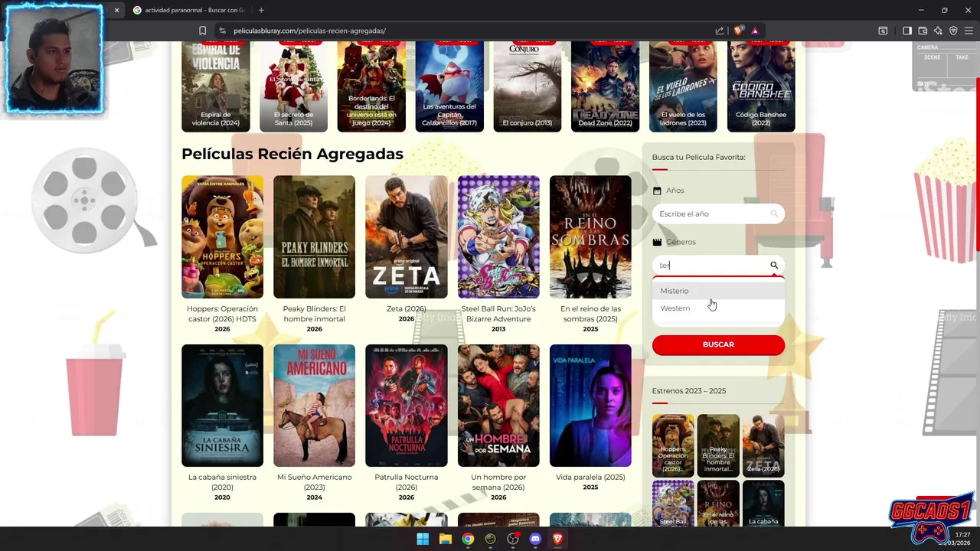Viewport: 980px width, 551px height.
Task: Click 'Mi Sueño Americano (2023)' title link
Action: coord(314,482)
